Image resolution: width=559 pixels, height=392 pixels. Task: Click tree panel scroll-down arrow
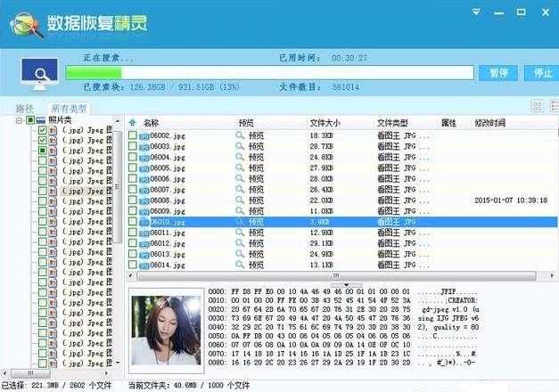[x=118, y=363]
